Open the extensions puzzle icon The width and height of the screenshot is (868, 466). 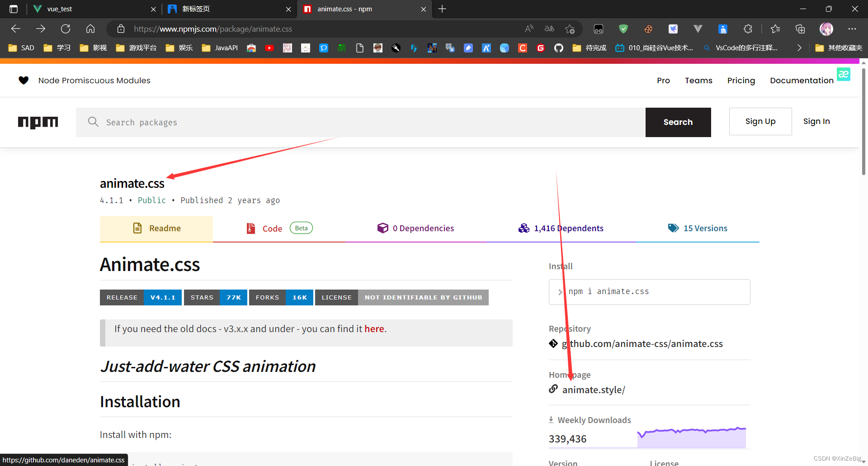click(748, 29)
